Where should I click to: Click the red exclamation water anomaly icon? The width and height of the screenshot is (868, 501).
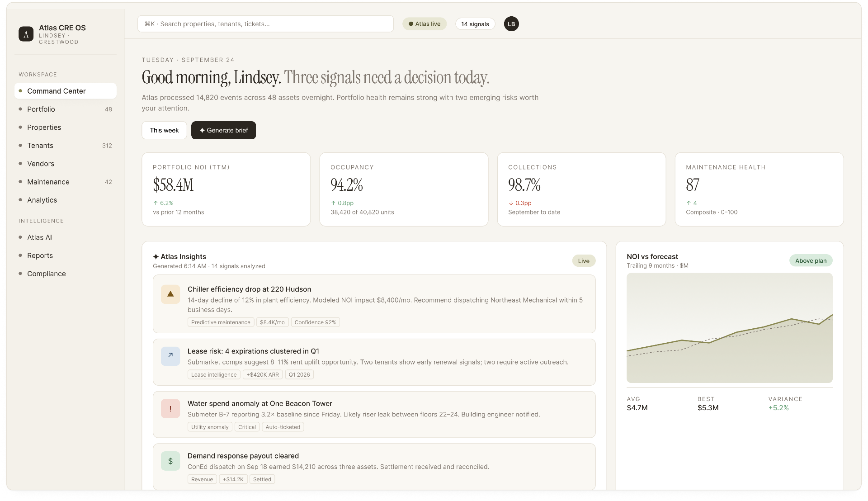[170, 409]
